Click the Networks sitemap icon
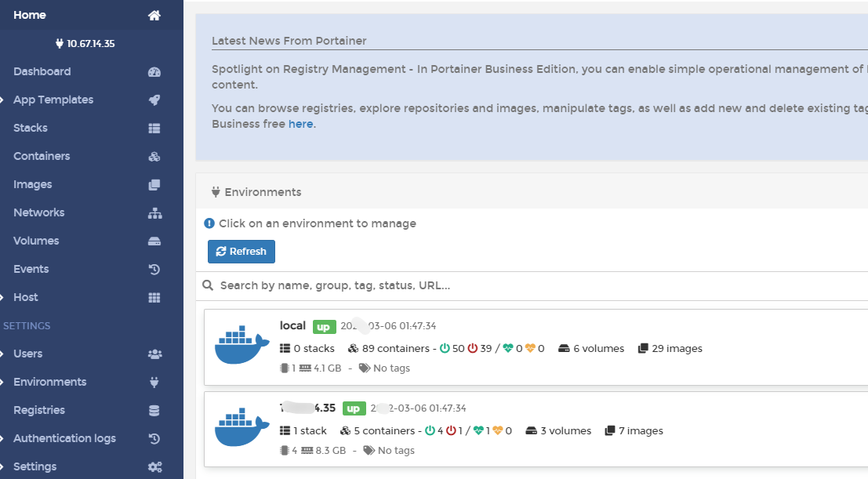 (x=154, y=212)
